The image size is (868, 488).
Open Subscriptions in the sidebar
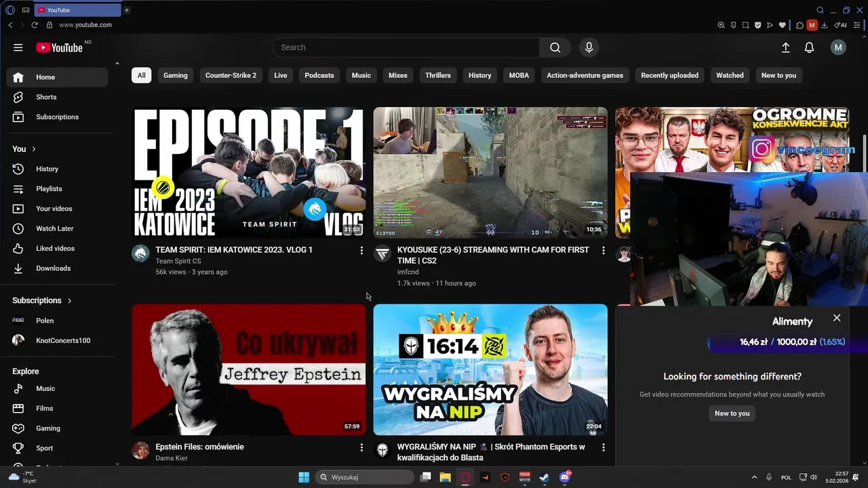[57, 117]
